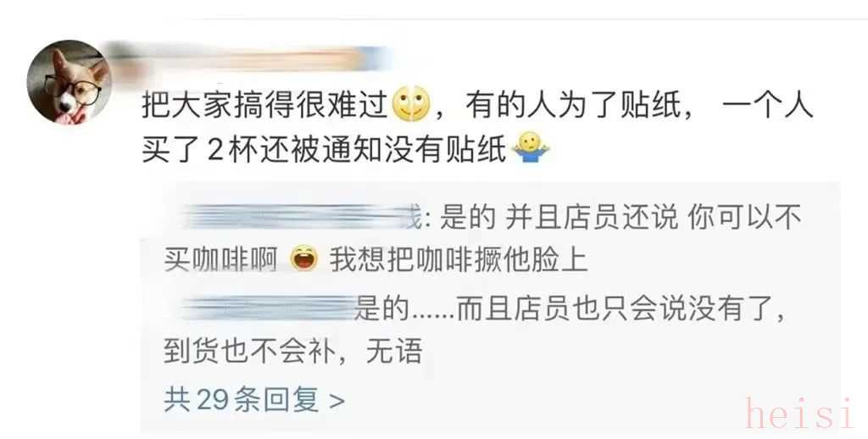Click the laughing emoji after 买咖啡啊
The image size is (868, 439).
304,258
